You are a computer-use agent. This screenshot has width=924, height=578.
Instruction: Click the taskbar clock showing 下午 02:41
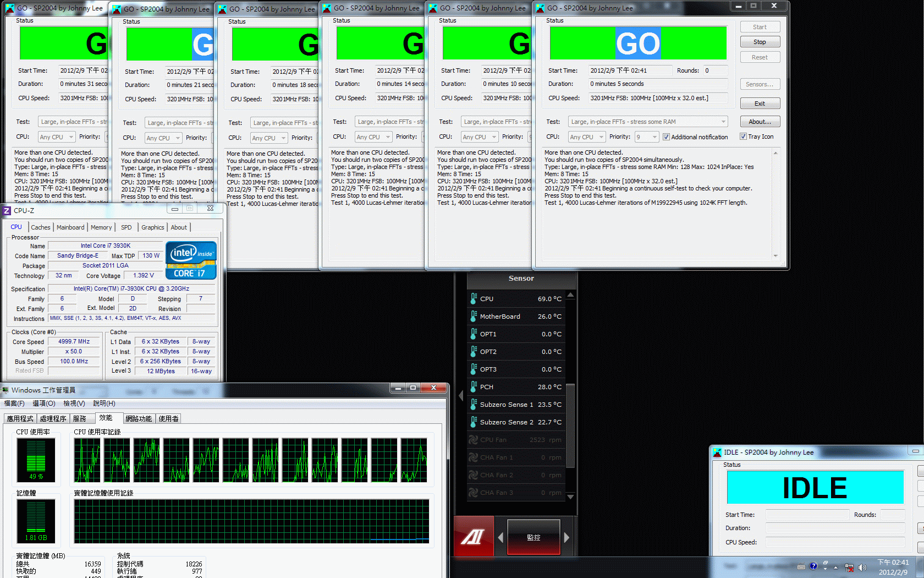tap(893, 567)
